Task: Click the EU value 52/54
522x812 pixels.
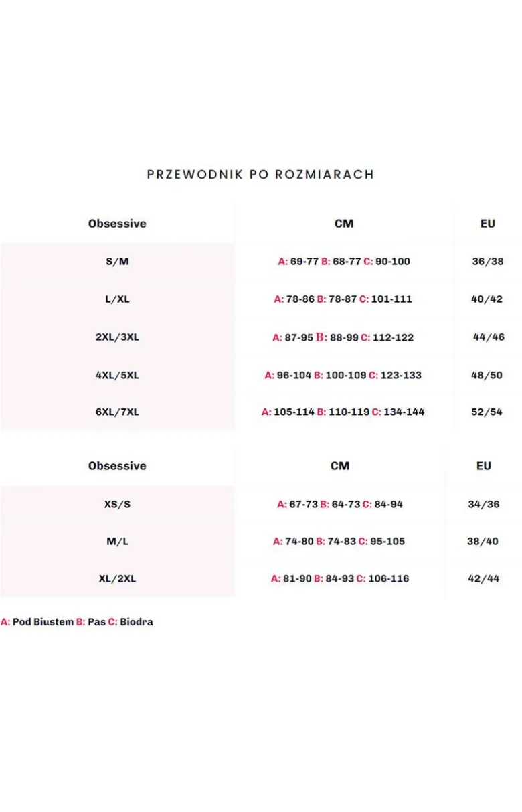Action: [487, 412]
